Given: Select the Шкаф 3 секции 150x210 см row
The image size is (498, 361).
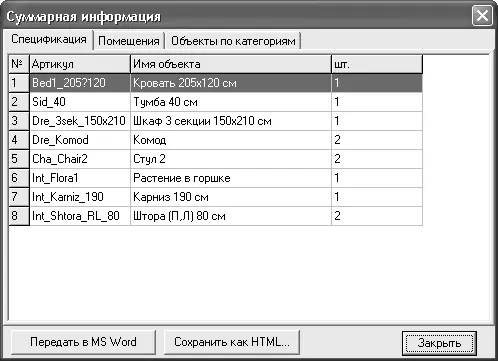Looking at the screenshot, I should tap(216, 121).
